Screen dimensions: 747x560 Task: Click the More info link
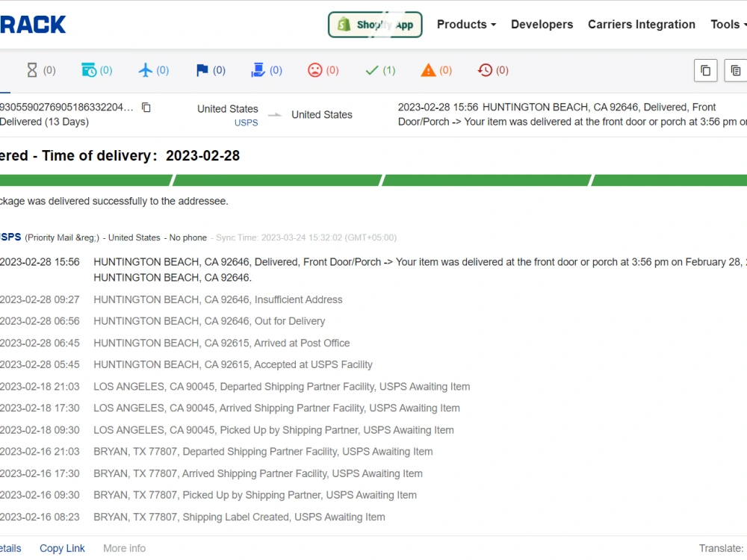coord(124,548)
